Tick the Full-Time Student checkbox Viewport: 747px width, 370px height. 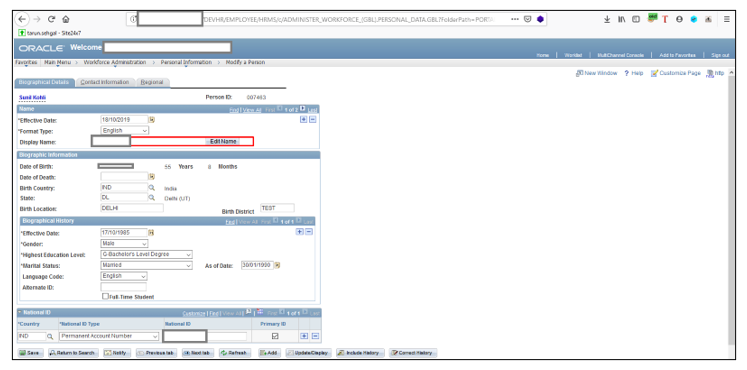click(x=105, y=296)
